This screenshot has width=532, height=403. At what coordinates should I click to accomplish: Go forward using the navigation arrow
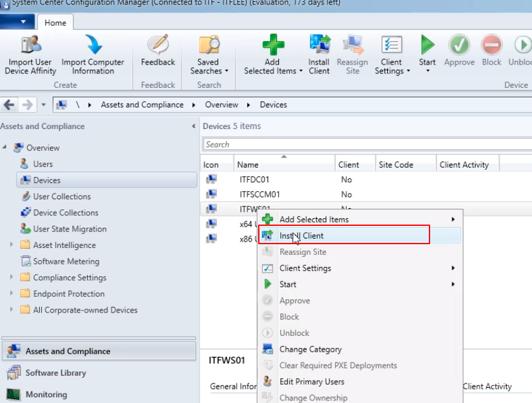(x=27, y=105)
